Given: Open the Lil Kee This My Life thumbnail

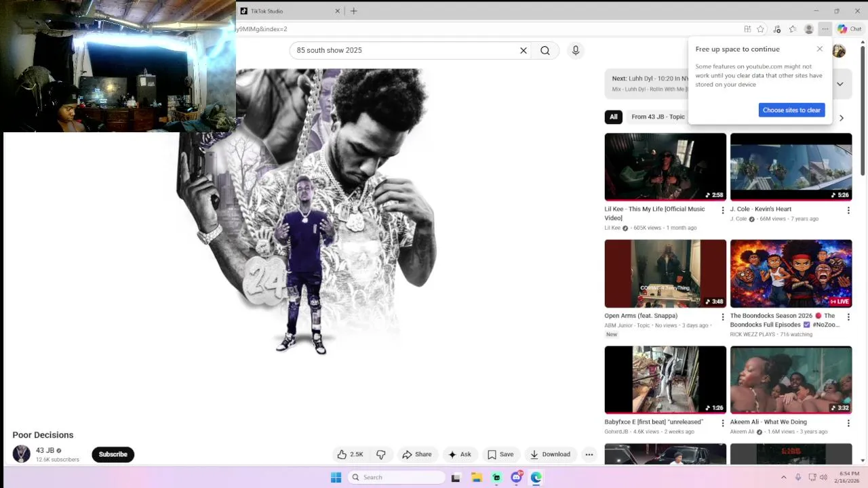Looking at the screenshot, I should tap(665, 167).
